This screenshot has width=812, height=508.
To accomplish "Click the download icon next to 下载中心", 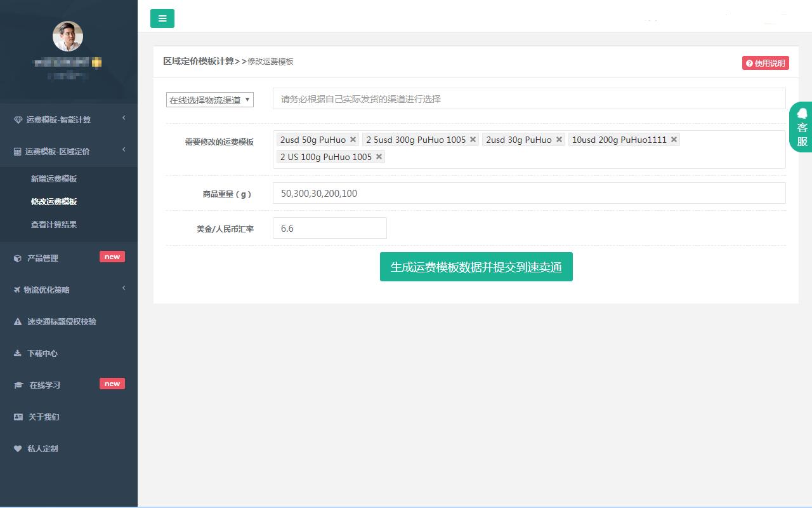I will [x=18, y=353].
